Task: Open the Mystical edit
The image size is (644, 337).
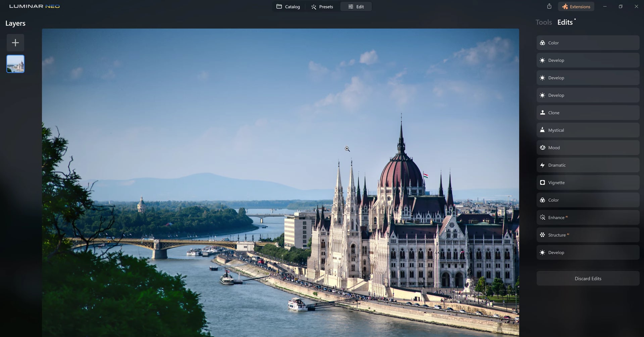Action: coord(588,130)
